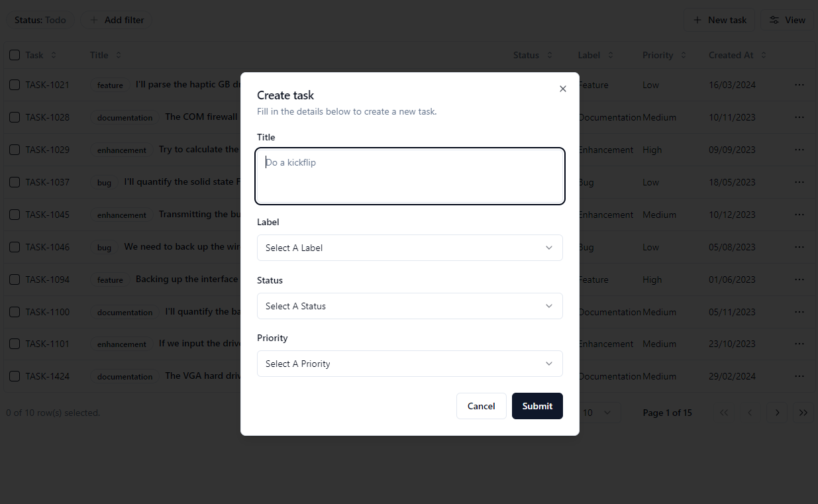Click the View options icon
Screen dimensions: 818x504
point(775,20)
